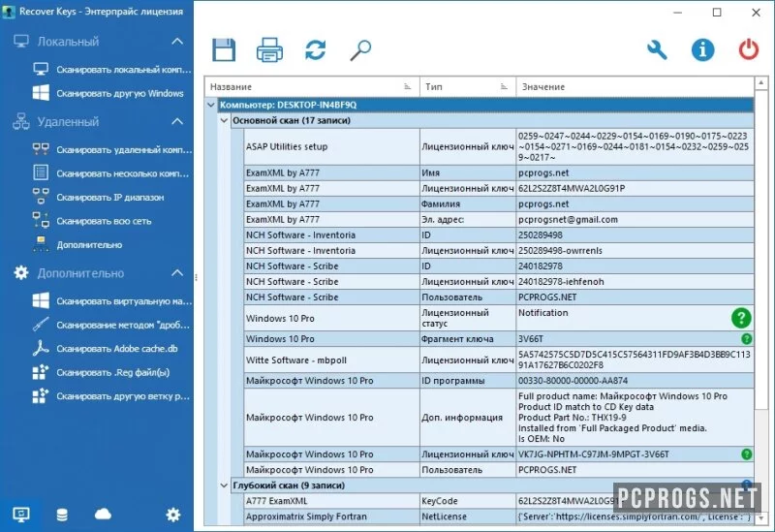Screen dimensions: 775x532
Task: Select Сканирование методом "дроб… item
Action: [112, 325]
